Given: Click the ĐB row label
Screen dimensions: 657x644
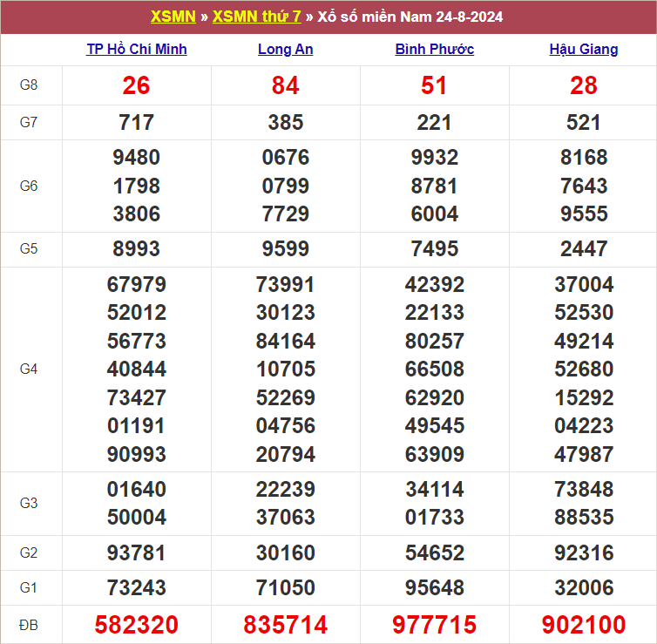Looking at the screenshot, I should click(x=29, y=625).
